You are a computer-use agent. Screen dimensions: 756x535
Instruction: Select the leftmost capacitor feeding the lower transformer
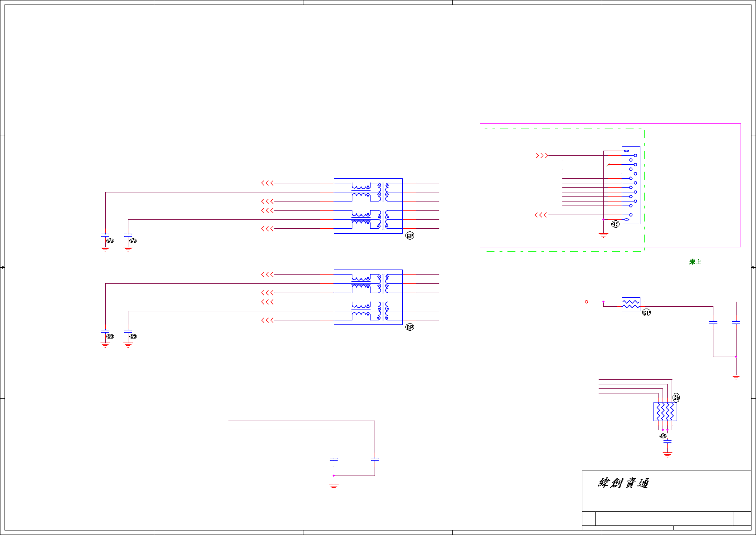tap(105, 331)
